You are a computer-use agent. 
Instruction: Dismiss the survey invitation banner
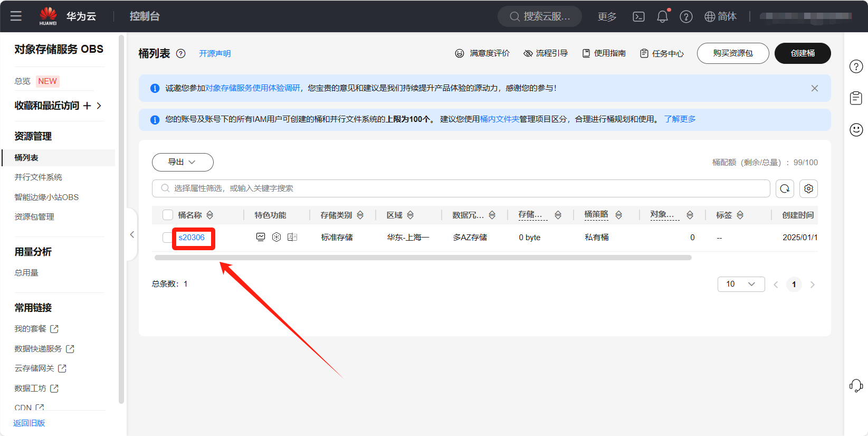(x=815, y=88)
